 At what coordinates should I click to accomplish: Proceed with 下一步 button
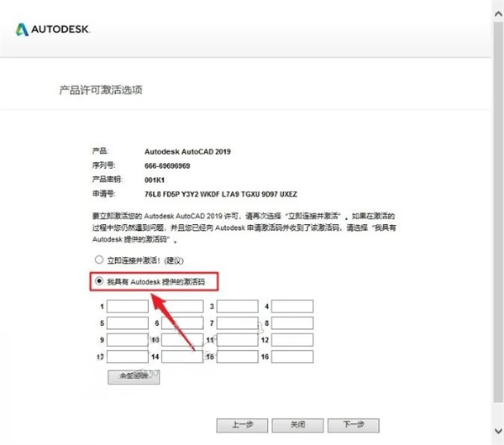coord(354,425)
